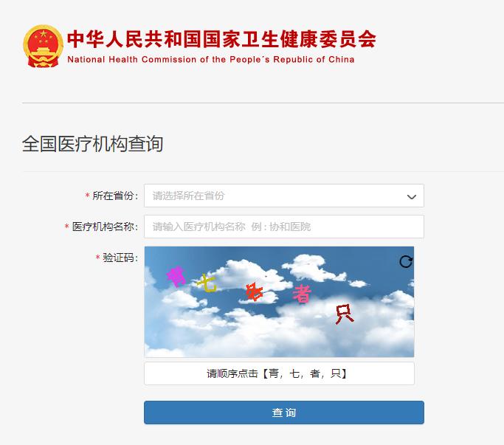Select the magenta 青 captcha character

176,276
